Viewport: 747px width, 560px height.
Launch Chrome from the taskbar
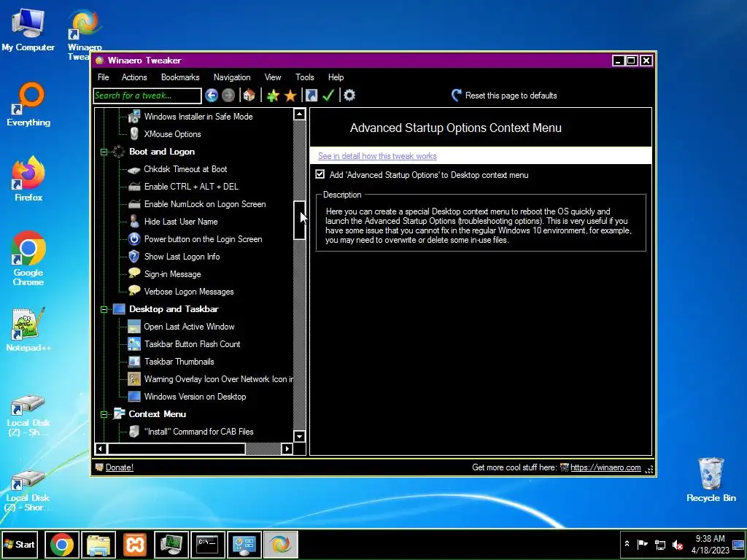pyautogui.click(x=62, y=544)
